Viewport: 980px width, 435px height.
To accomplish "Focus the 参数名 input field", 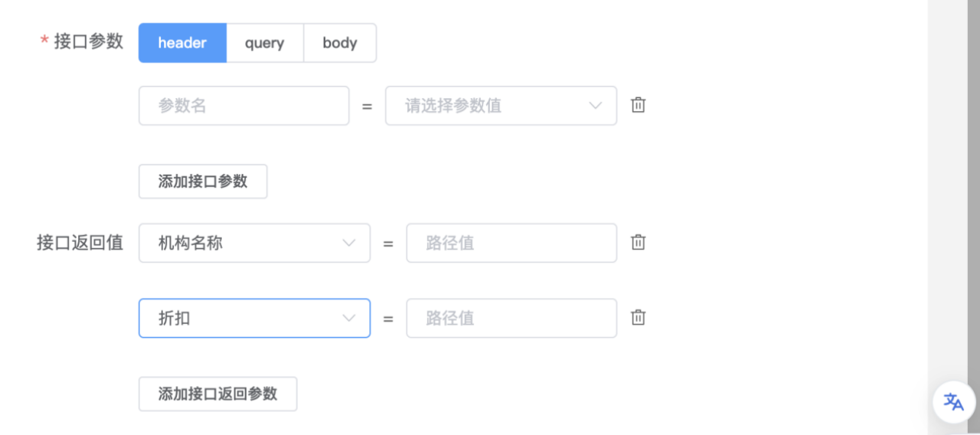I will tap(243, 106).
